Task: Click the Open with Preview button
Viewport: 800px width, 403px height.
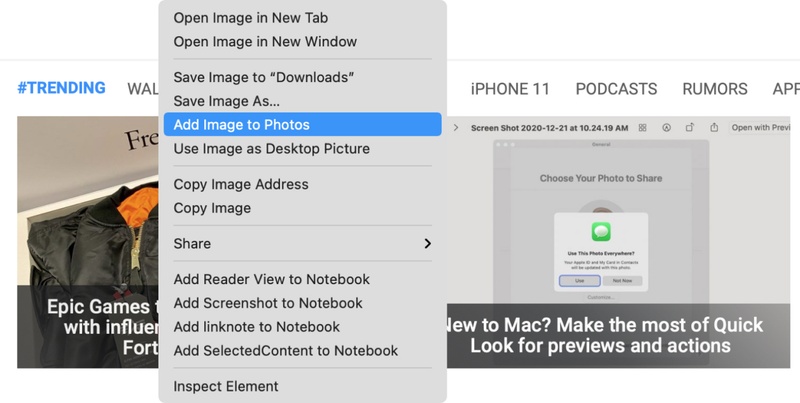Action: tap(760, 128)
